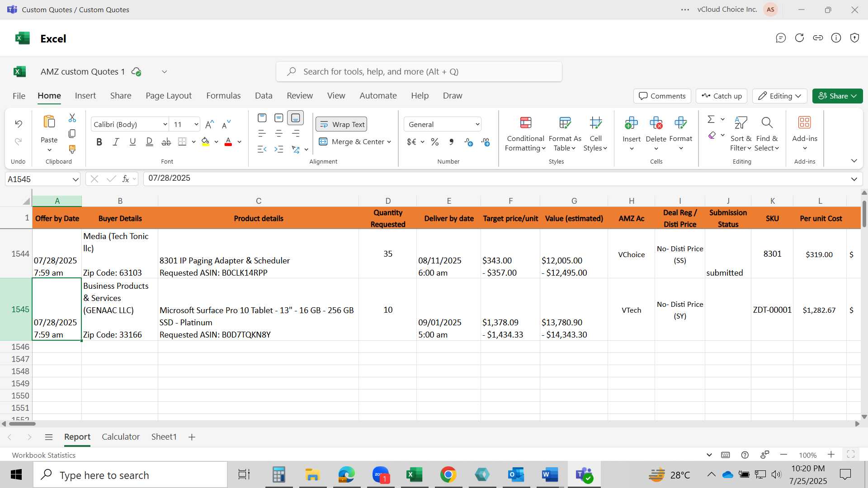
Task: Expand the formula bar chevron
Action: click(854, 179)
